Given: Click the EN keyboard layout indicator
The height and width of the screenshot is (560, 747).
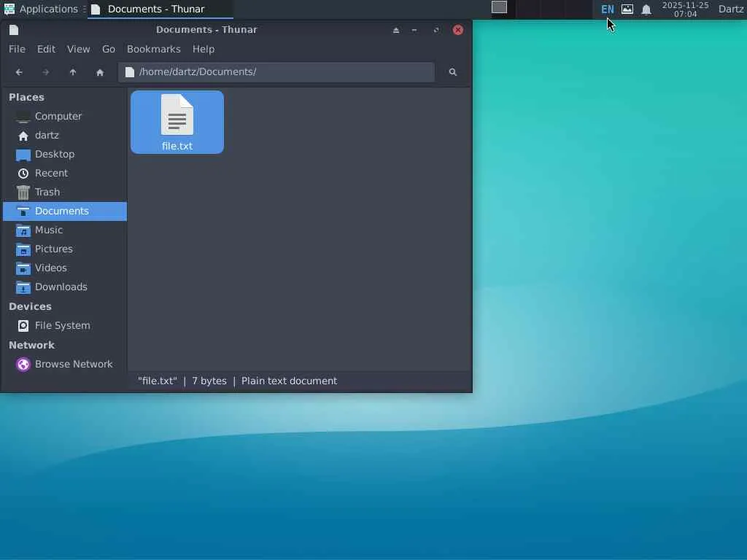Looking at the screenshot, I should 608,9.
